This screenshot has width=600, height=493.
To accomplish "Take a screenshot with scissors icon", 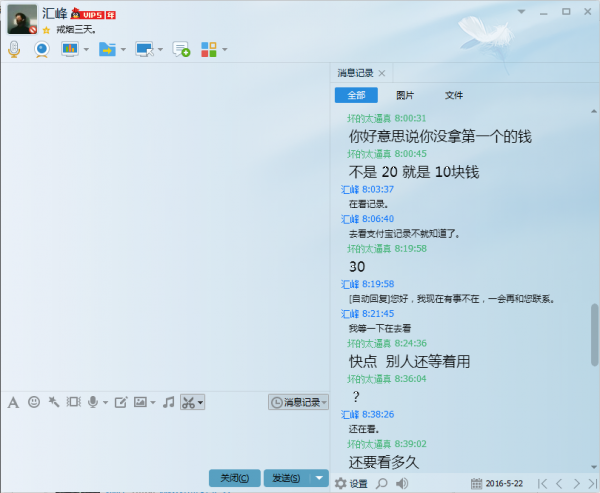I will [188, 402].
